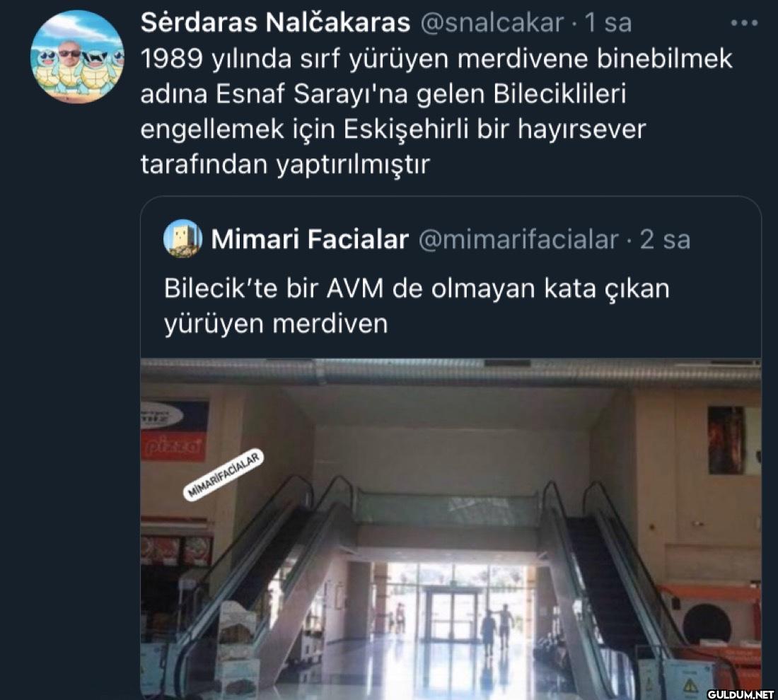Click the GULDUM.NET watermark logo

(741, 694)
